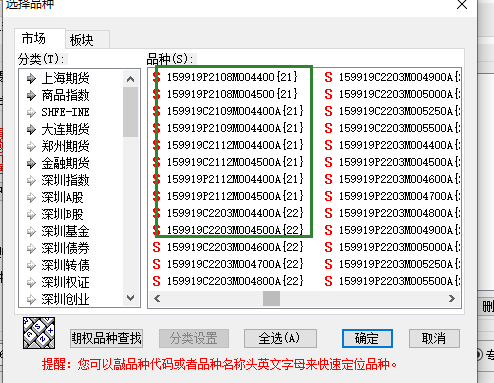Select instrument 159919P2112M004400A

click(235, 179)
